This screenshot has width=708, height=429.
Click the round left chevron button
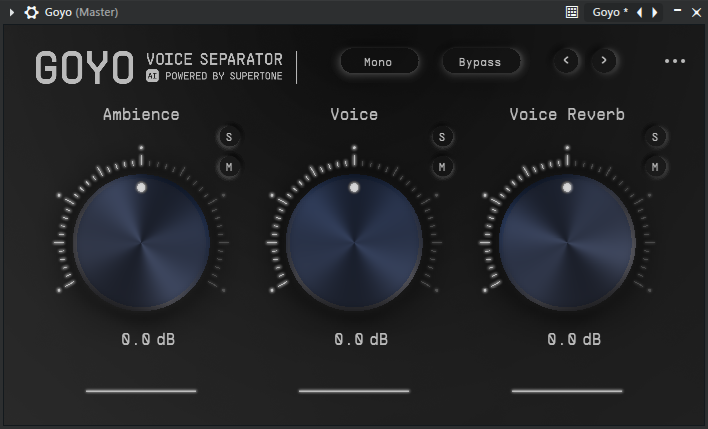[x=567, y=61]
